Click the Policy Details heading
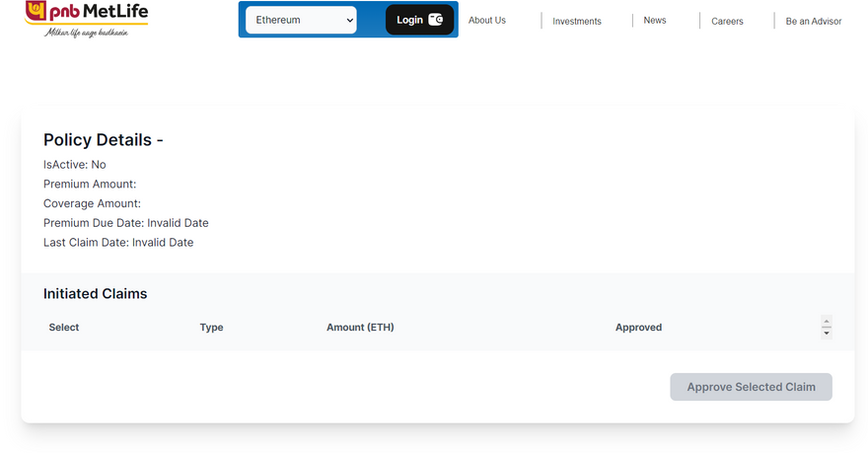Viewport: 868px width, 453px height. coord(103,140)
